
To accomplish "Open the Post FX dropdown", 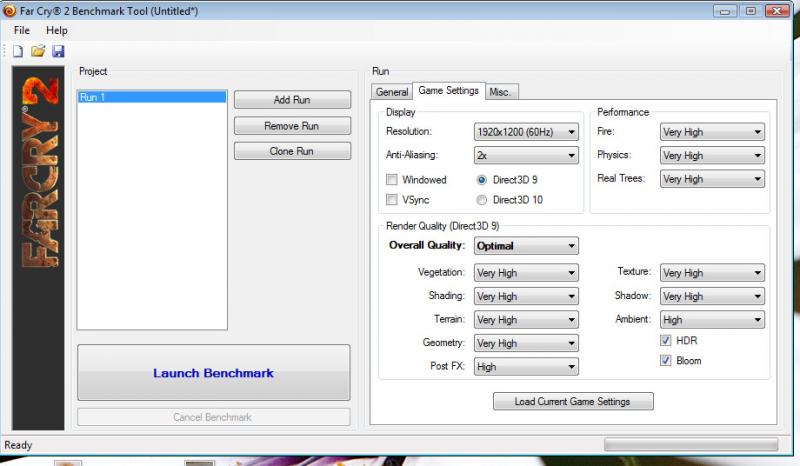I will (526, 366).
